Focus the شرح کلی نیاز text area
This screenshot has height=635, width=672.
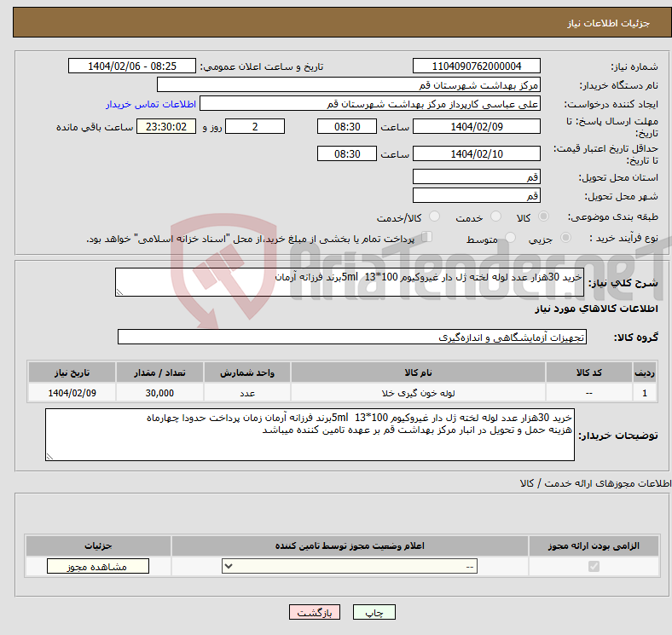point(349,283)
